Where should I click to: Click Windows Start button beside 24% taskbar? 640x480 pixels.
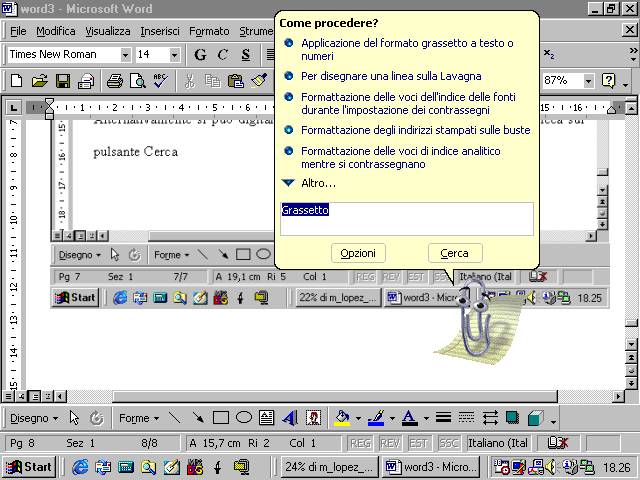click(x=29, y=467)
